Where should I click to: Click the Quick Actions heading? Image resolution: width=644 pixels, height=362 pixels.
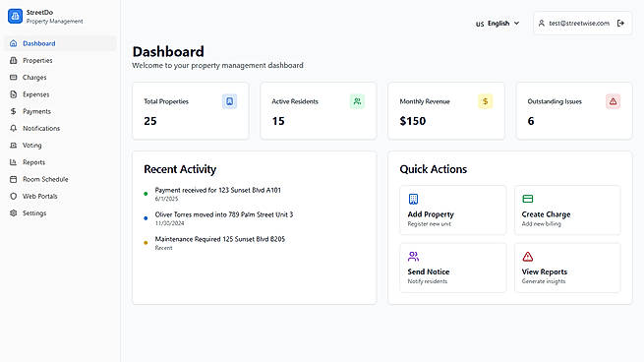point(434,169)
